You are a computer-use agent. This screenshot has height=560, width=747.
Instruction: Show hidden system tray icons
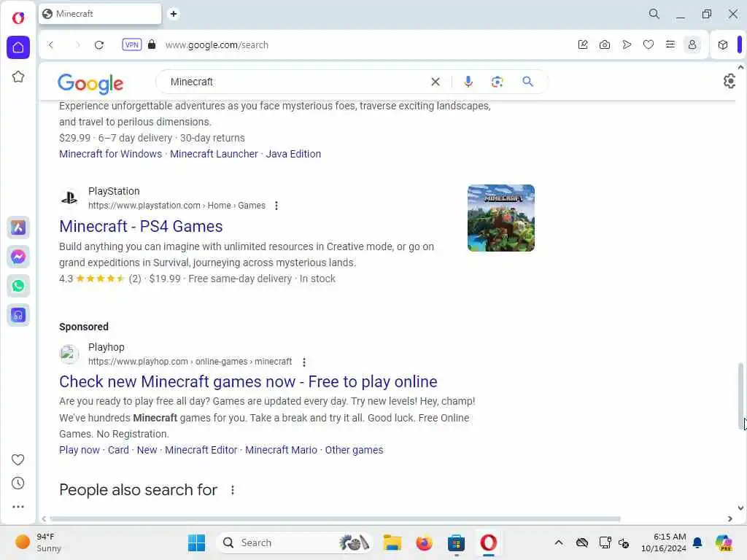[559, 542]
